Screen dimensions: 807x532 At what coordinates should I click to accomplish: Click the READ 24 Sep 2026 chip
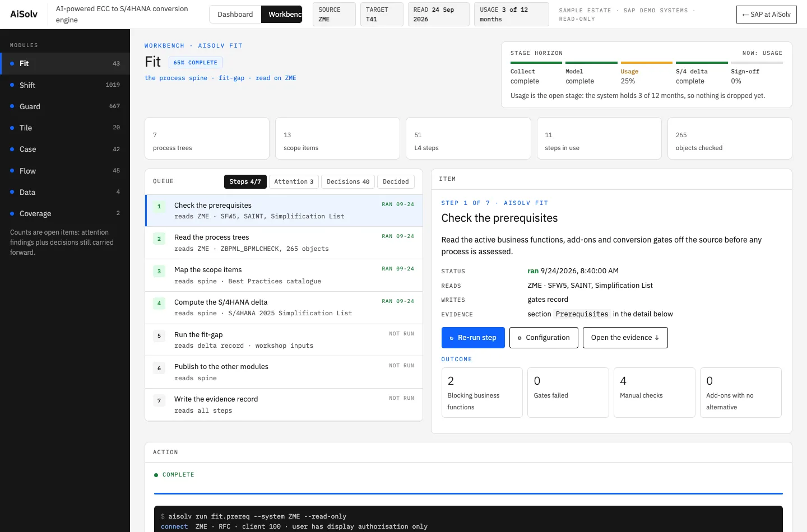coord(439,15)
